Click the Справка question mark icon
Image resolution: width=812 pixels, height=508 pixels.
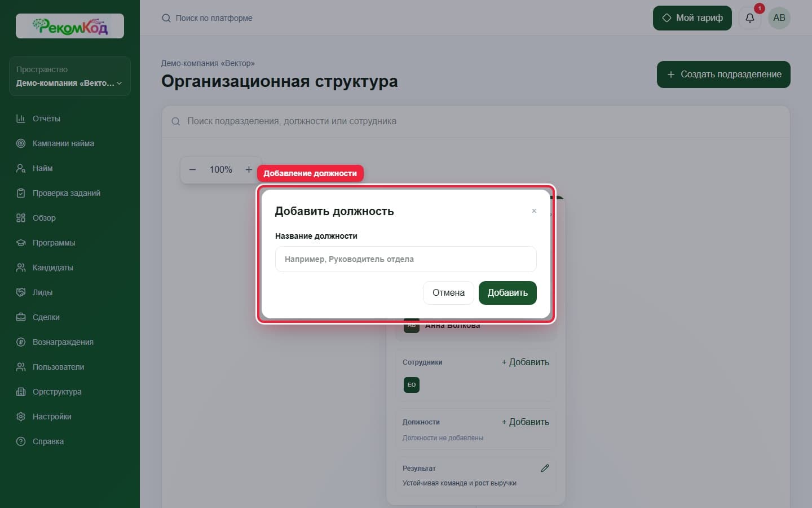coord(21,441)
